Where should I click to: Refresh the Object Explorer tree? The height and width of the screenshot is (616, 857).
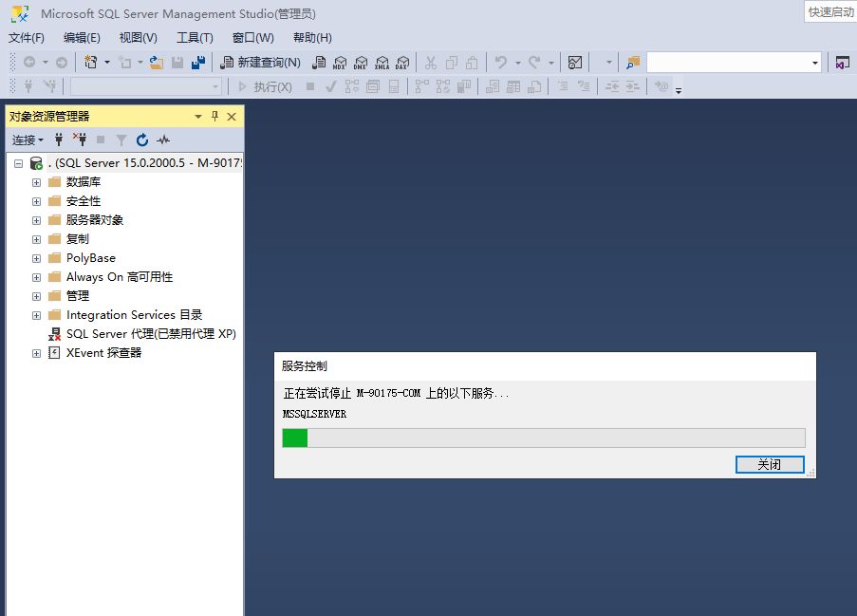coord(142,140)
